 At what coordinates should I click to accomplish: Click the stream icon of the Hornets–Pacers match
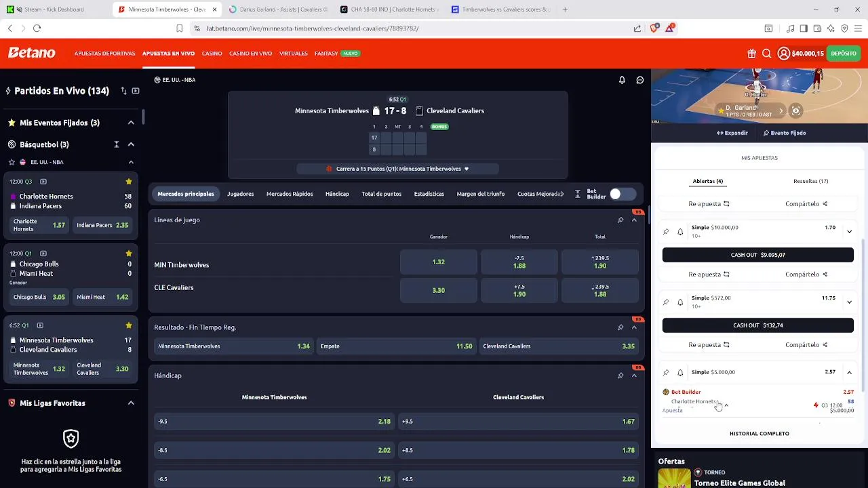point(43,182)
